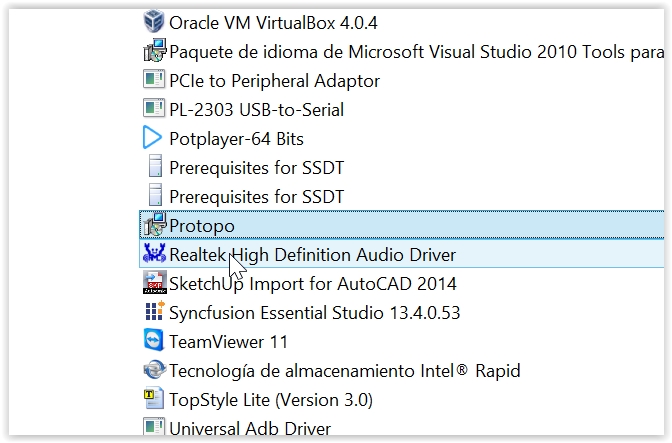The height and width of the screenshot is (443, 672).
Task: Select PCIe to Peripheral Adaptor entry
Action: [x=274, y=81]
